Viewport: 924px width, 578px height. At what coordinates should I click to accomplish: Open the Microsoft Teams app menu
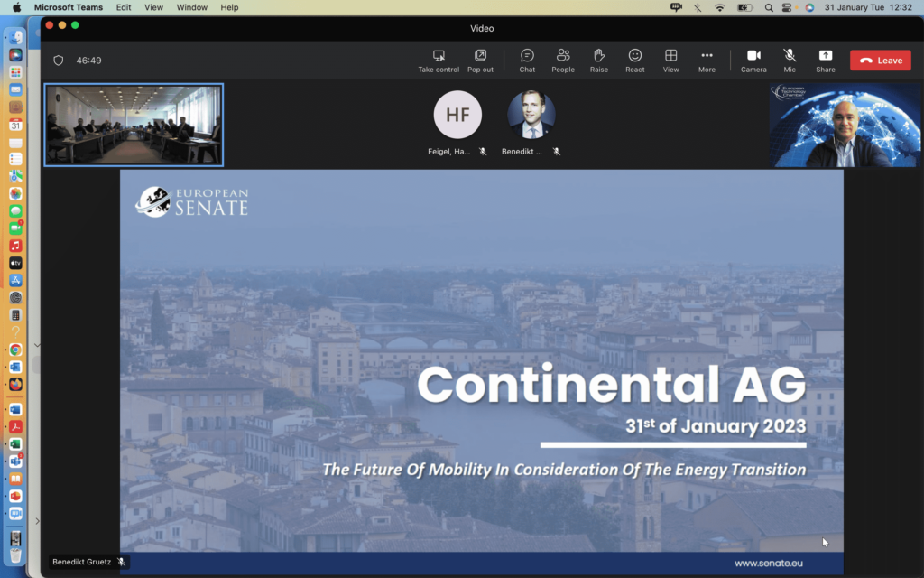pyautogui.click(x=69, y=7)
